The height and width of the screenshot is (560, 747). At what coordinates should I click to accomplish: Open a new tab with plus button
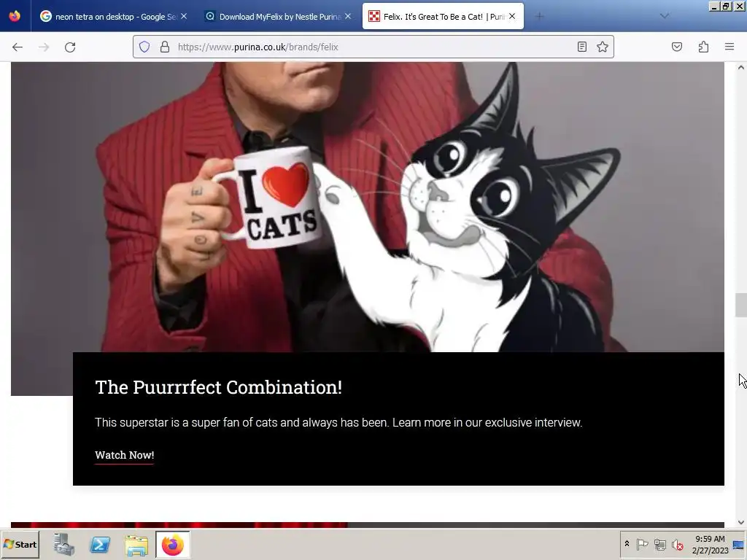click(539, 17)
